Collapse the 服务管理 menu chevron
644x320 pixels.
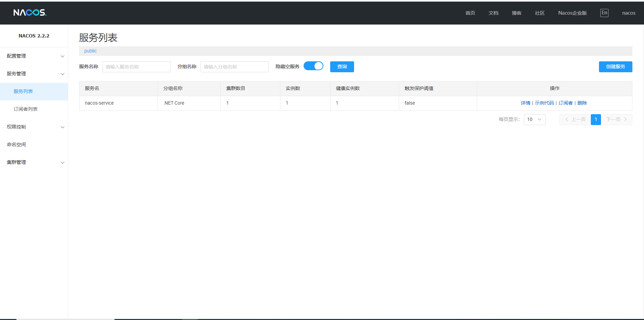pos(62,74)
